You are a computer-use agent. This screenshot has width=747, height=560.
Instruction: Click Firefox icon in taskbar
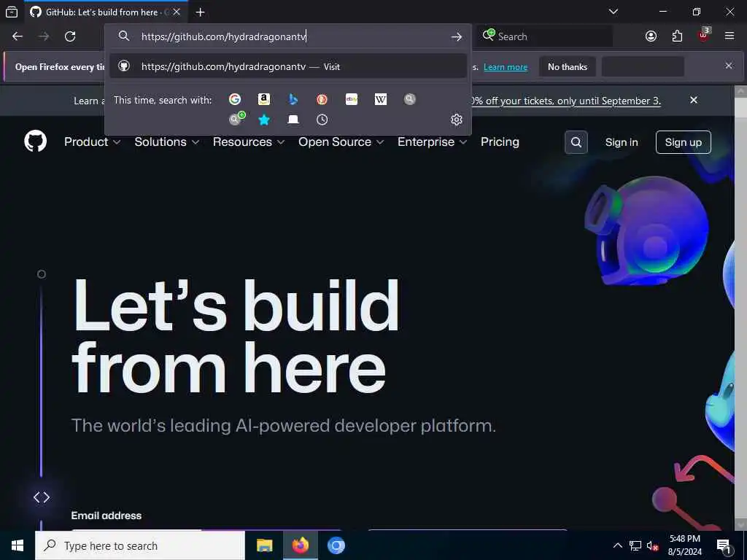[300, 545]
